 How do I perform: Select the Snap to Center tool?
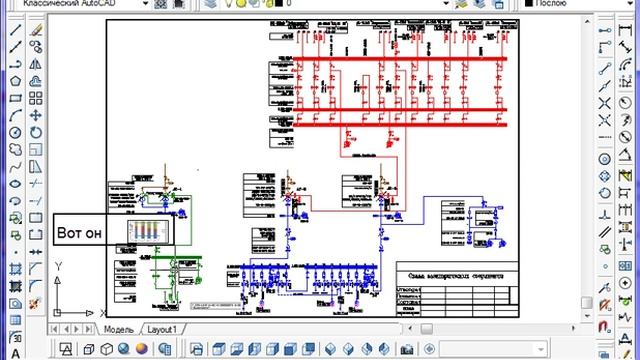(x=605, y=159)
